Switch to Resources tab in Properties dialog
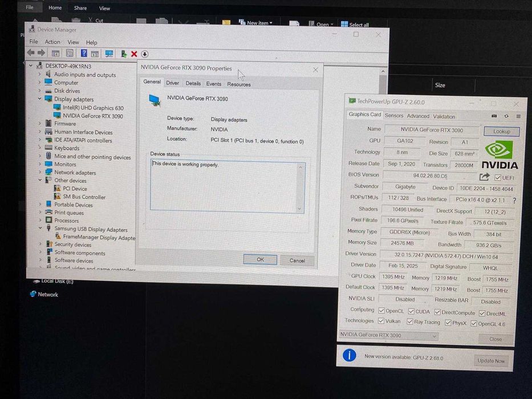The width and height of the screenshot is (532, 399). tap(239, 84)
